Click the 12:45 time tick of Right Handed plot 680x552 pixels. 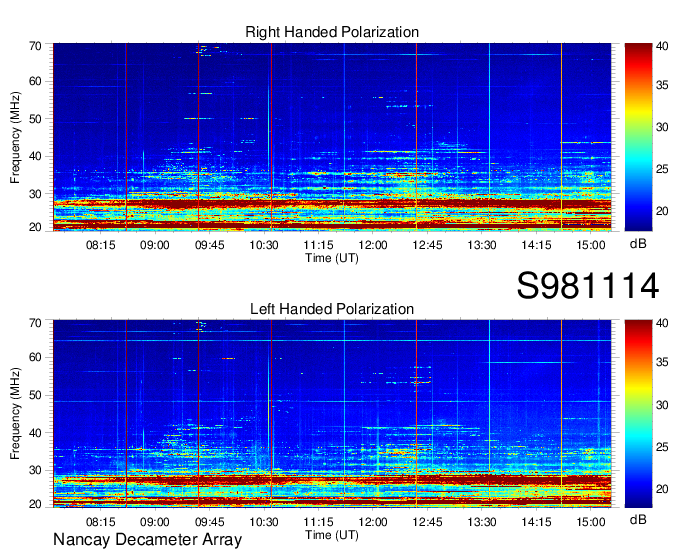tap(427, 245)
